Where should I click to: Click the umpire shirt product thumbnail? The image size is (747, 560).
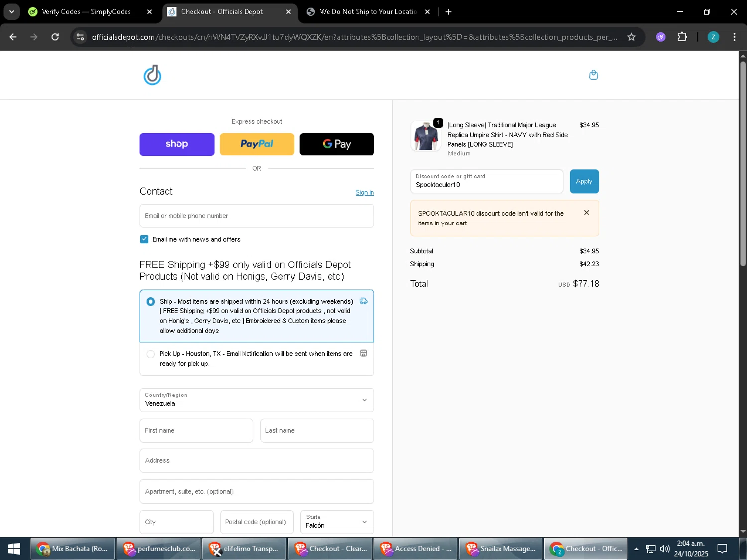(426, 136)
